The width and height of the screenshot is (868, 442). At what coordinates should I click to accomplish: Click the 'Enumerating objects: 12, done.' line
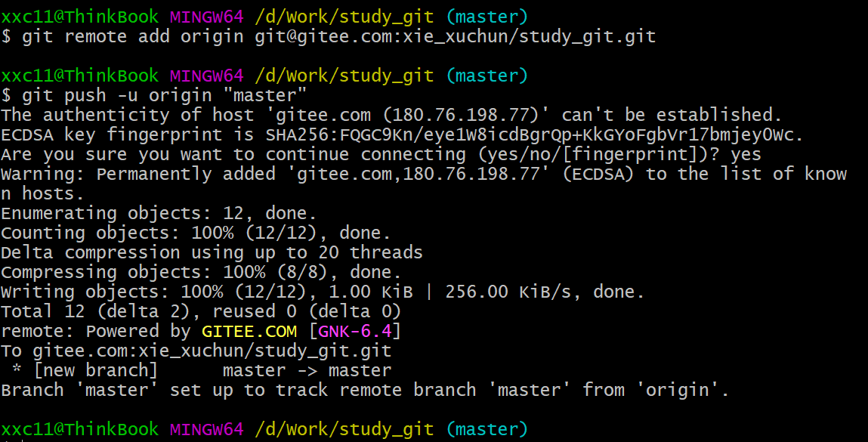pyautogui.click(x=159, y=213)
